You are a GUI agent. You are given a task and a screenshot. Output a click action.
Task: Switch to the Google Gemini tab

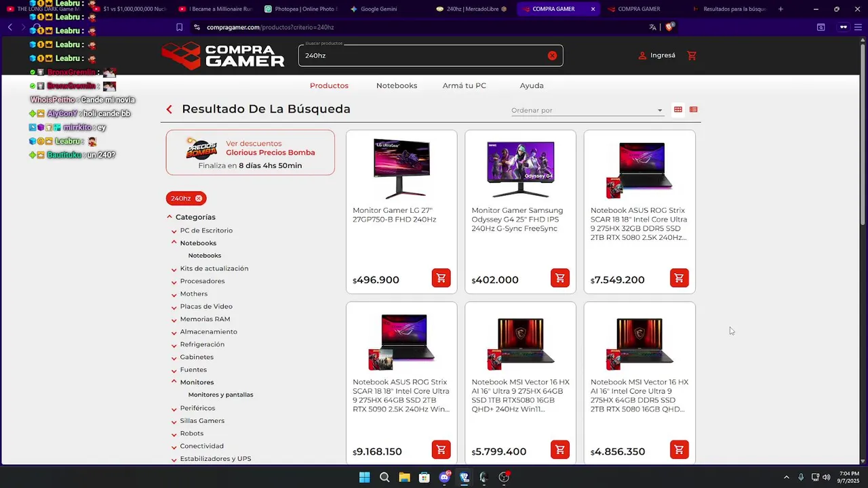point(379,9)
